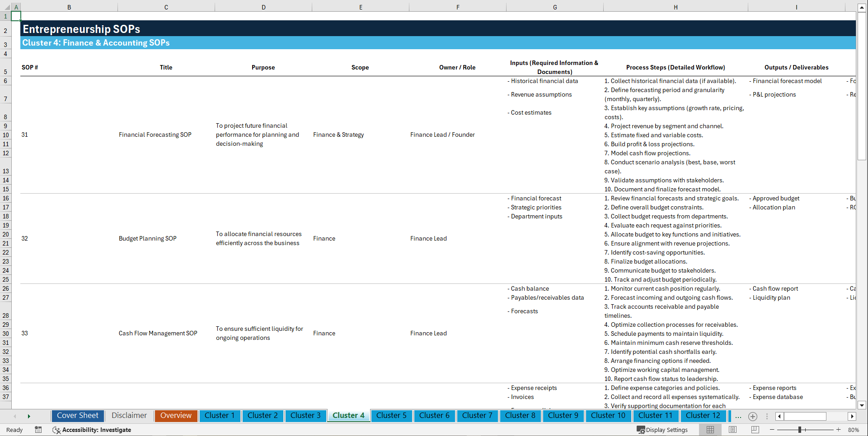Start macro recording from the status bar
The image size is (868, 436).
(x=38, y=430)
